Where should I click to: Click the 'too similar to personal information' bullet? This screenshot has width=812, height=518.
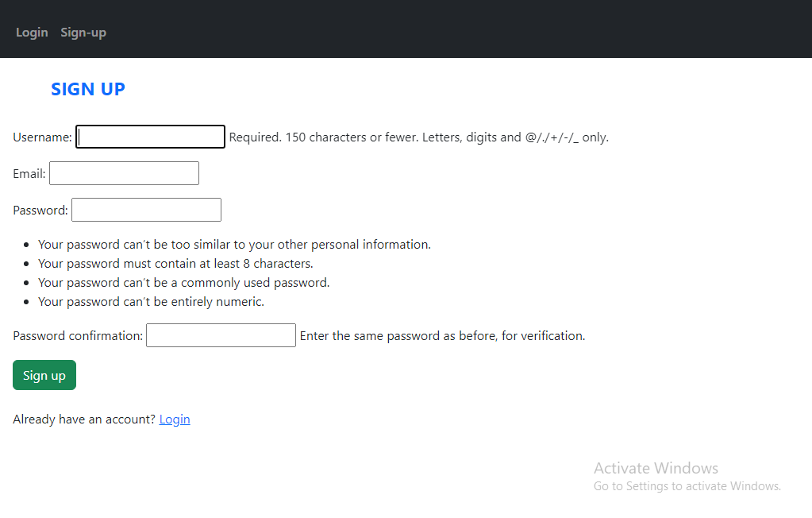[x=235, y=244]
